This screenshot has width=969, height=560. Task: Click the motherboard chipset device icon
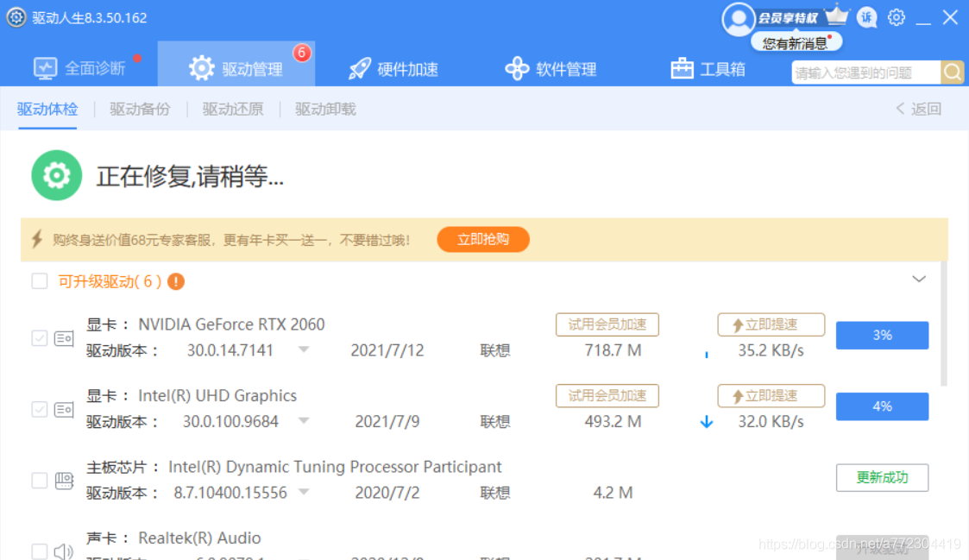click(x=64, y=481)
